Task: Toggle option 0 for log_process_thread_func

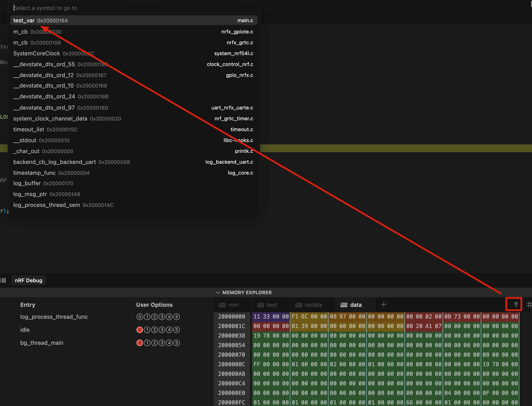Action: click(x=140, y=317)
